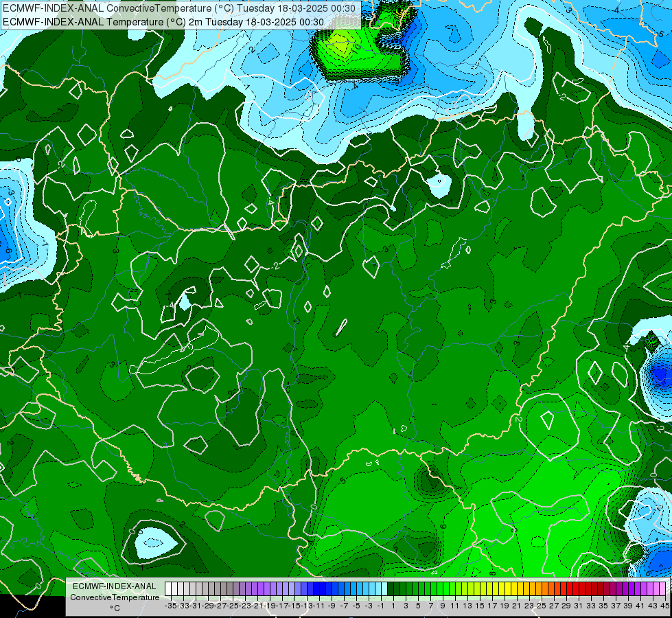Image resolution: width=672 pixels, height=618 pixels.
Task: Click the '13' legend scale value
Action: (x=467, y=606)
